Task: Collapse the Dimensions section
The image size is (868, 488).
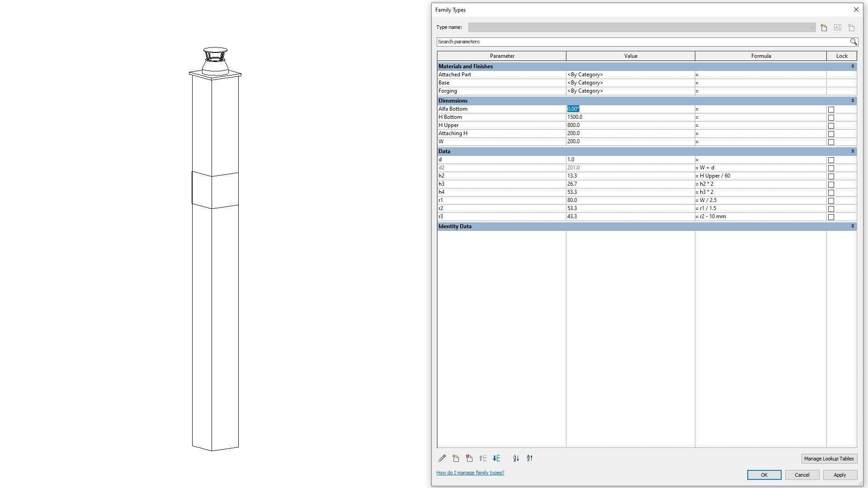Action: pos(853,100)
